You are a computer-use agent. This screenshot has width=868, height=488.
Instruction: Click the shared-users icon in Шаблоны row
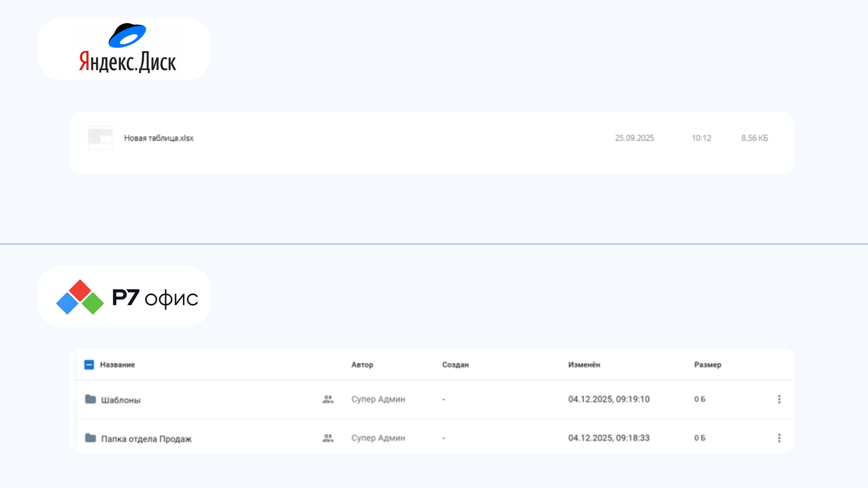328,399
